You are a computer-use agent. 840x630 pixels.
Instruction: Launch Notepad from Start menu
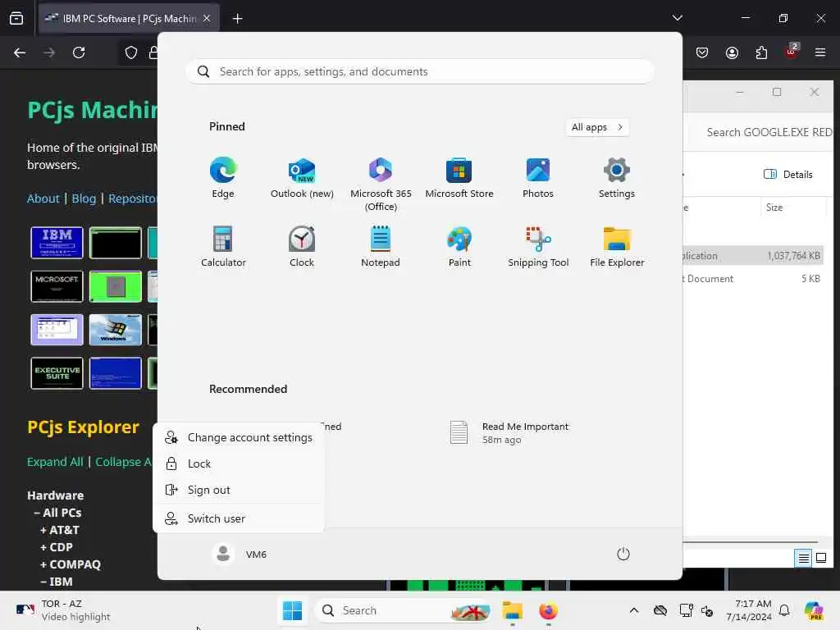[381, 247]
